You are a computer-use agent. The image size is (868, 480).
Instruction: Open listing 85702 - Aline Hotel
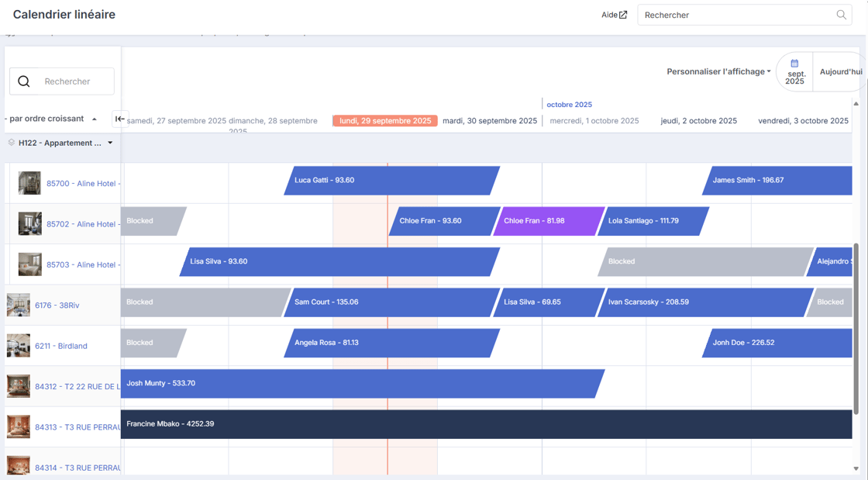(83, 224)
